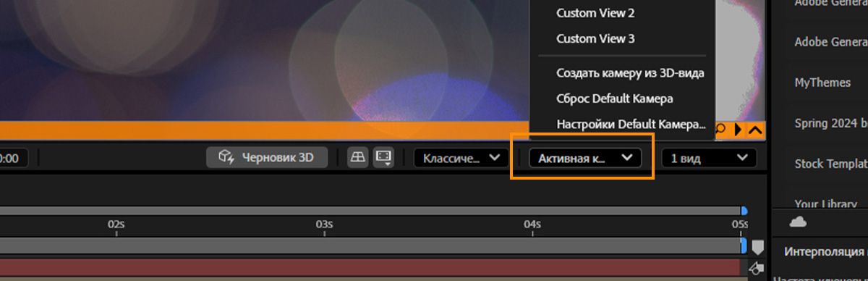Click the 04s mark on time ruler
Screen dimensions: 868x281
(532, 225)
